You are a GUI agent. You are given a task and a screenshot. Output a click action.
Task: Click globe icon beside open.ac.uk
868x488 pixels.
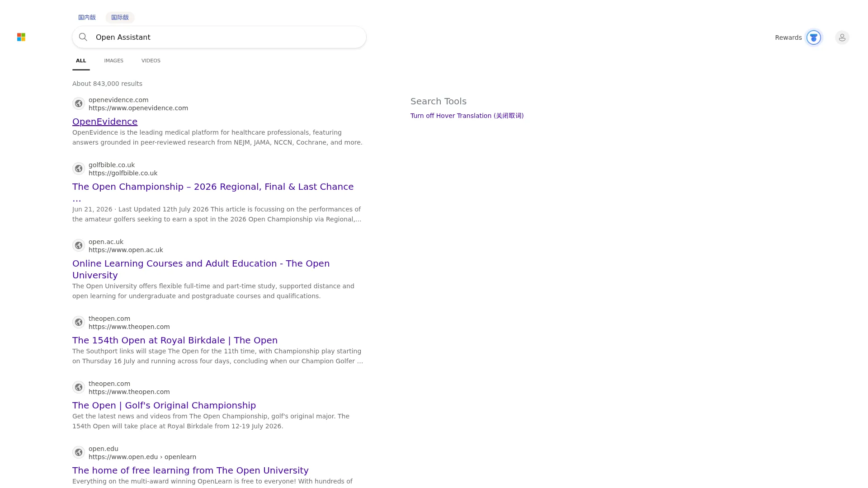pyautogui.click(x=79, y=245)
